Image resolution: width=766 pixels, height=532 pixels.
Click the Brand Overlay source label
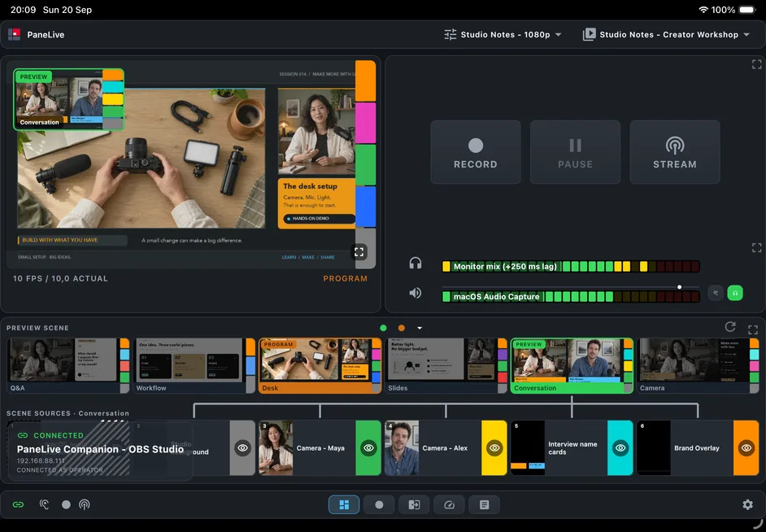tap(697, 448)
